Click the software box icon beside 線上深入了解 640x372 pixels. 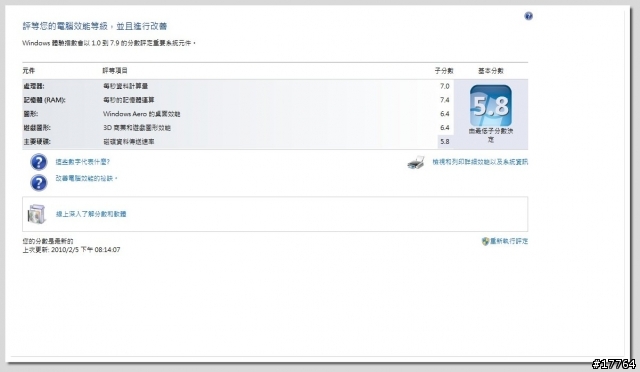coord(36,214)
